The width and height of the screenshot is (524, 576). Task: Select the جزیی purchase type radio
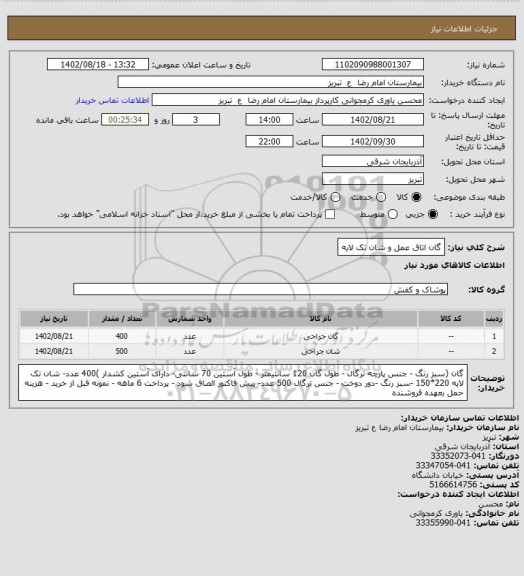(x=433, y=214)
